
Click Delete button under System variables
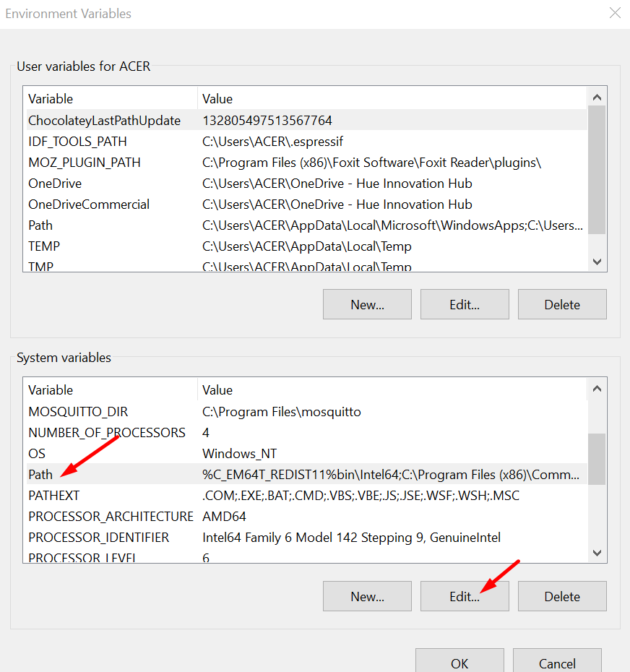pos(562,596)
